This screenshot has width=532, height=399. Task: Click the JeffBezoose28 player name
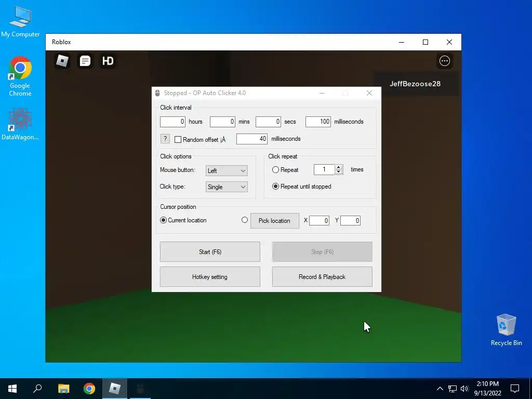(x=415, y=84)
